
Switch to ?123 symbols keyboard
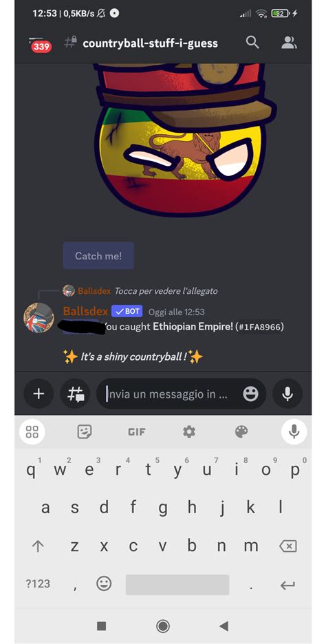38,583
